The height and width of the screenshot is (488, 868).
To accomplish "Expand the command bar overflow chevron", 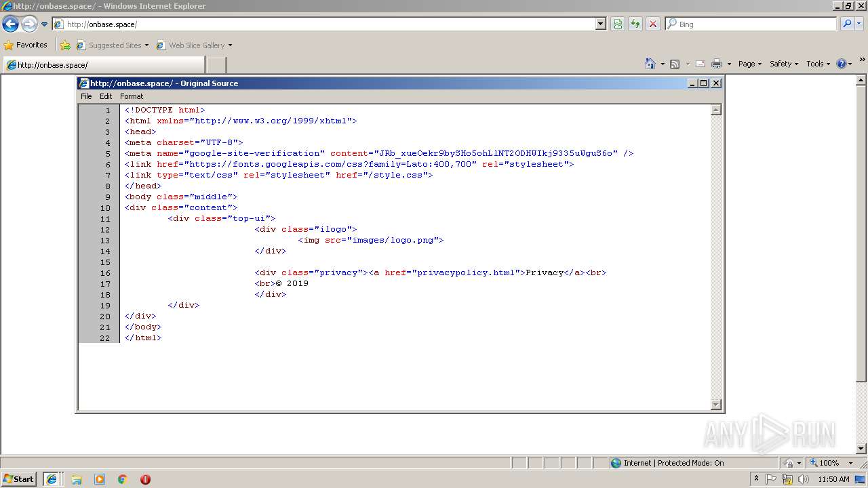I will coord(863,60).
